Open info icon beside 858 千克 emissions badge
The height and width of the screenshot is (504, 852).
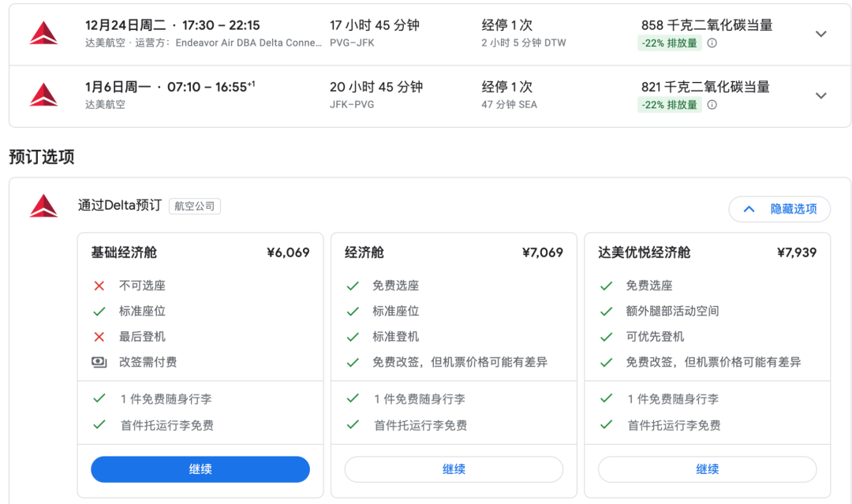point(712,43)
